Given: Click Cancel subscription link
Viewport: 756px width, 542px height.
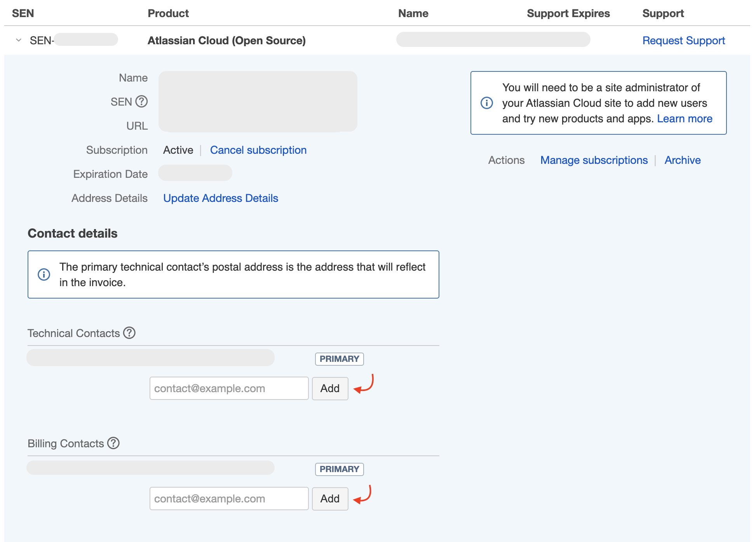Looking at the screenshot, I should [x=258, y=150].
